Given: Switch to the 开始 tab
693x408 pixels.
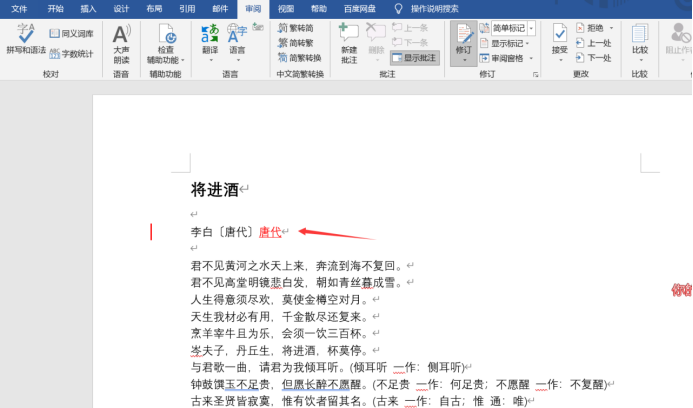Looking at the screenshot, I should (x=55, y=8).
